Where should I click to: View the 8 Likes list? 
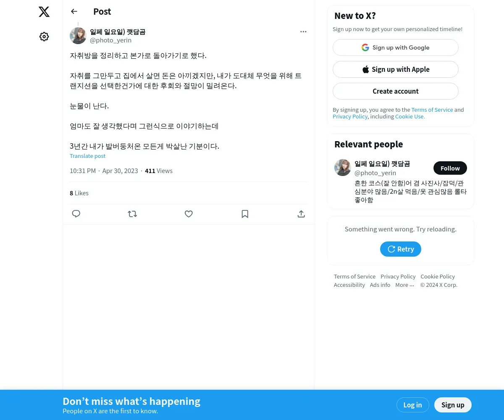click(79, 193)
